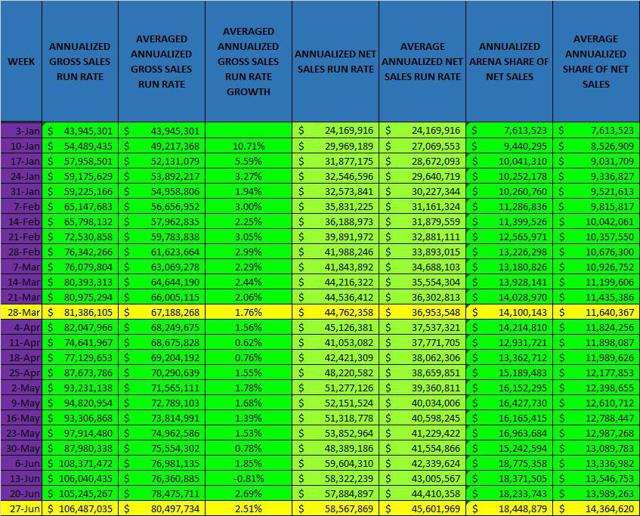Click the cell showing 58,567,869
The image size is (640, 516).
(x=336, y=509)
